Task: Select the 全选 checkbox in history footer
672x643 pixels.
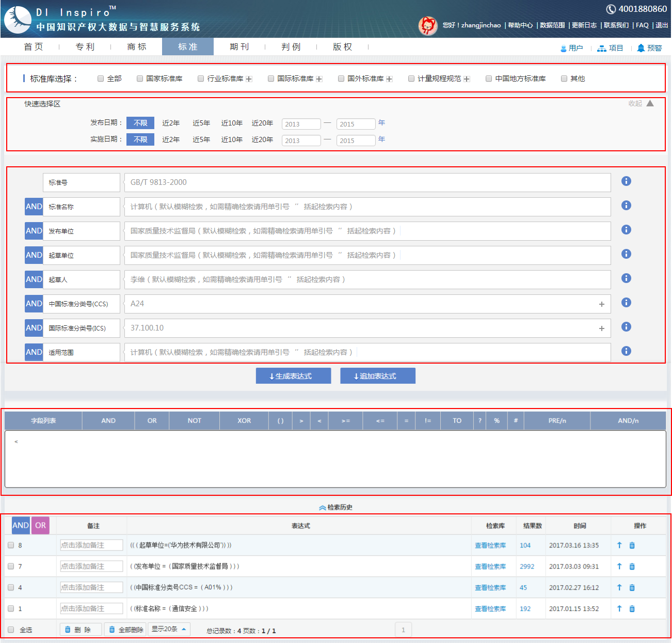Action: pos(11,630)
